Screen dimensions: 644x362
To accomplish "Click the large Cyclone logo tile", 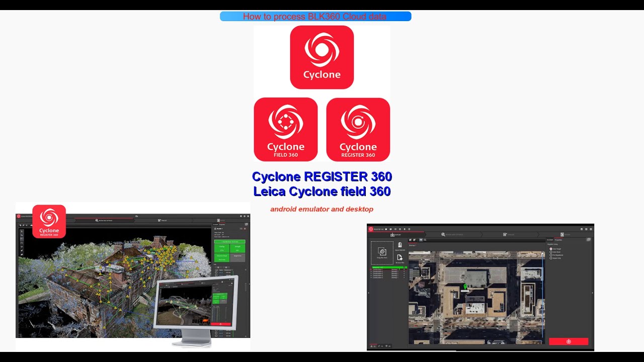I will 322,57.
